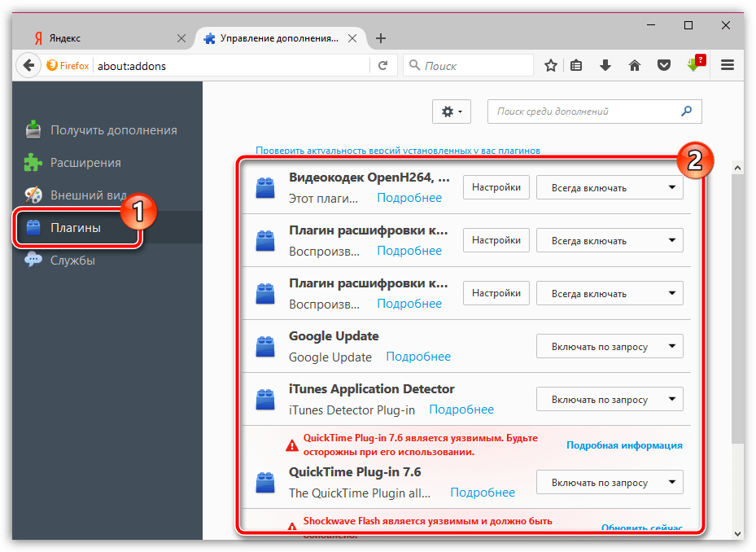Click the Видеокодек OpenH264 plugin icon

click(265, 188)
